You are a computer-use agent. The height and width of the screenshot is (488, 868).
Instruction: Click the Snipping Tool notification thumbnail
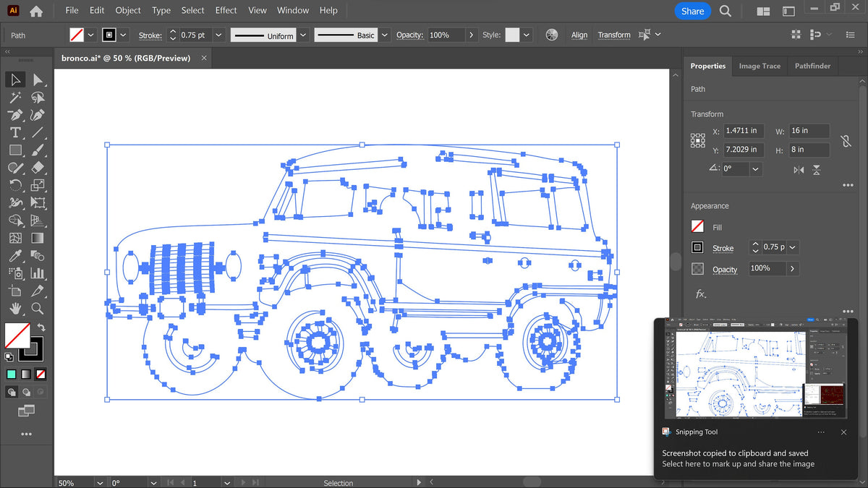pyautogui.click(x=756, y=369)
